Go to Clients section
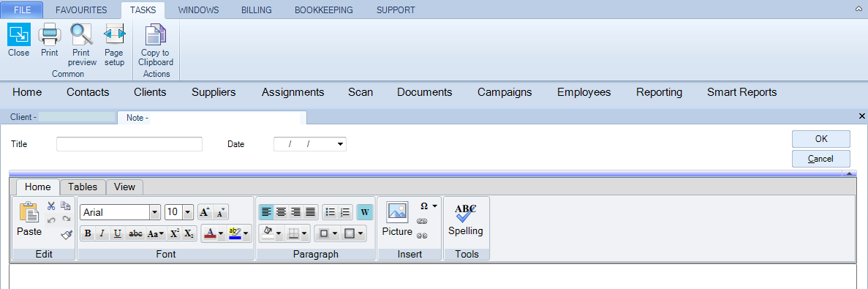 (x=150, y=92)
